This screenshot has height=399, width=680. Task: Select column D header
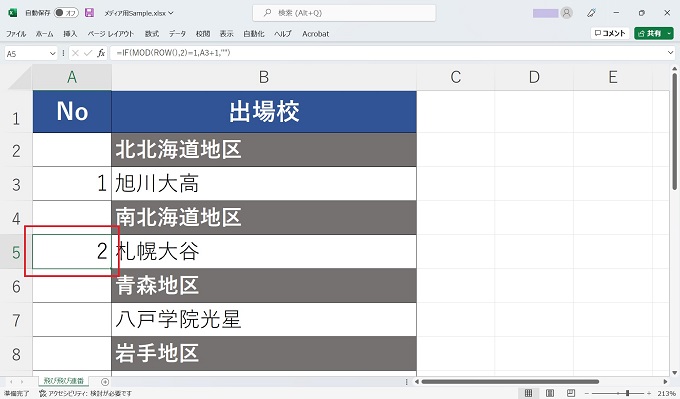[x=534, y=77]
